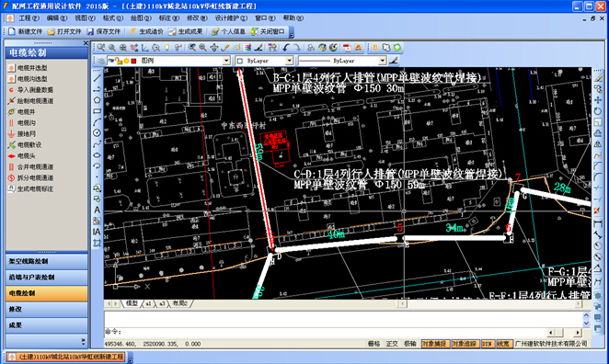Image resolution: width=609 pixels, height=364 pixels.
Task: Select the line drawing tool icon
Action: click(98, 78)
